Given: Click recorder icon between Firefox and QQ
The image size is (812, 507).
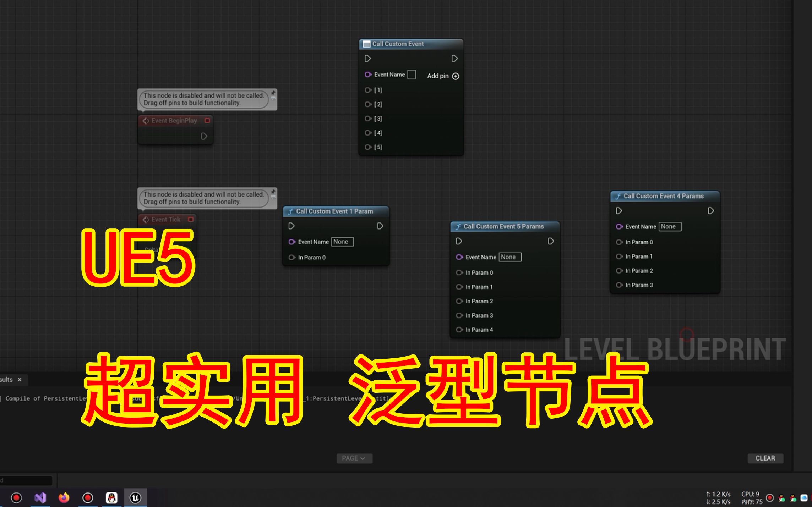Looking at the screenshot, I should (x=88, y=498).
